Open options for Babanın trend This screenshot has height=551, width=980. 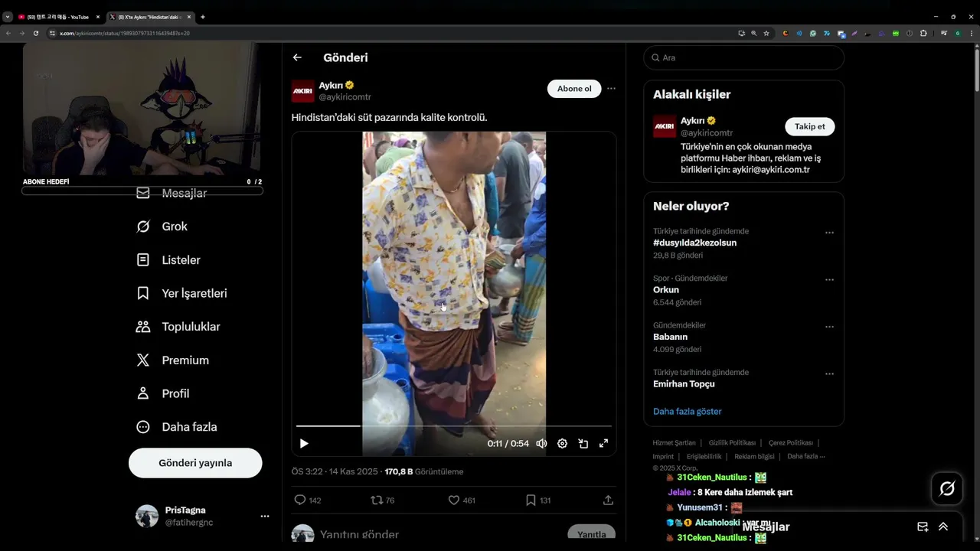click(x=829, y=327)
